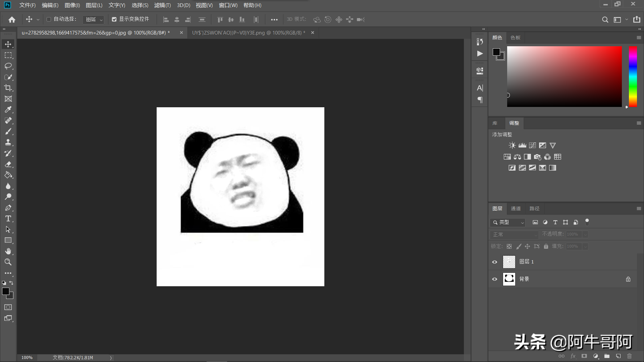Open the 滤镜(T) menu
The height and width of the screenshot is (362, 644).
click(x=162, y=5)
